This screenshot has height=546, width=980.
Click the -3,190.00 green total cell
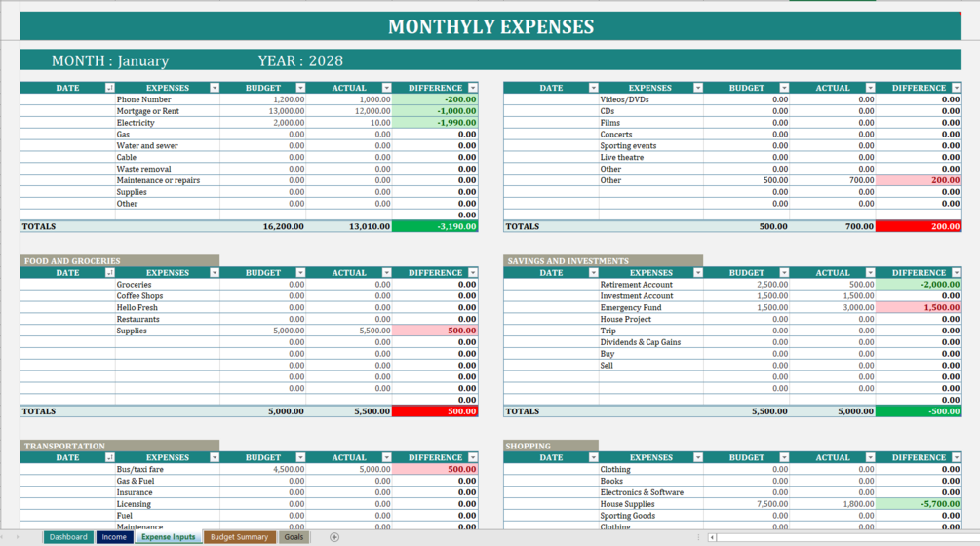435,226
